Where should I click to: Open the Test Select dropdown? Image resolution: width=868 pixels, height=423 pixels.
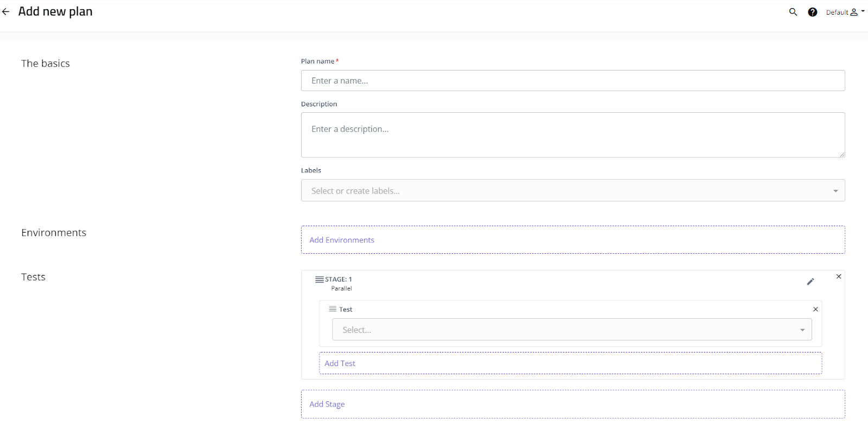point(572,330)
